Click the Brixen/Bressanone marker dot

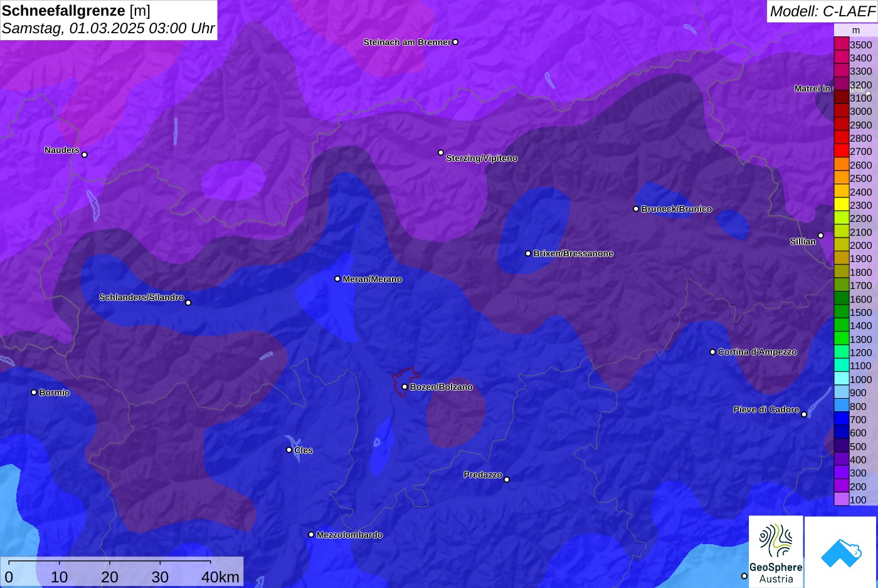click(x=528, y=253)
